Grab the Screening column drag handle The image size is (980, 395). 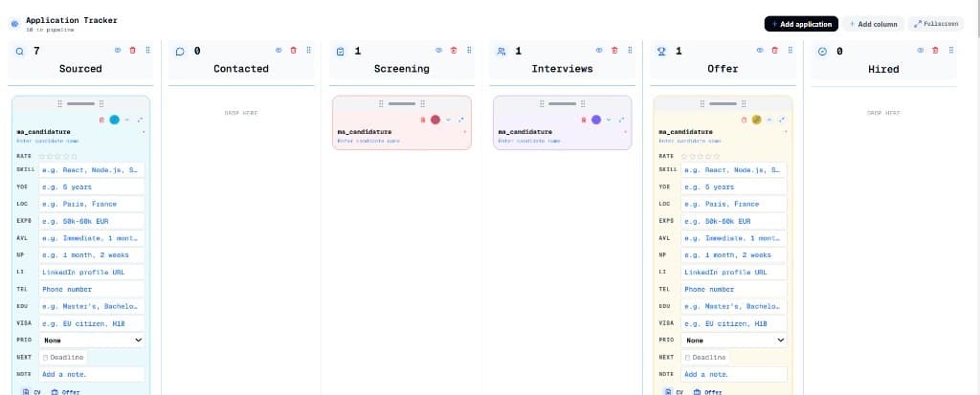(x=469, y=50)
